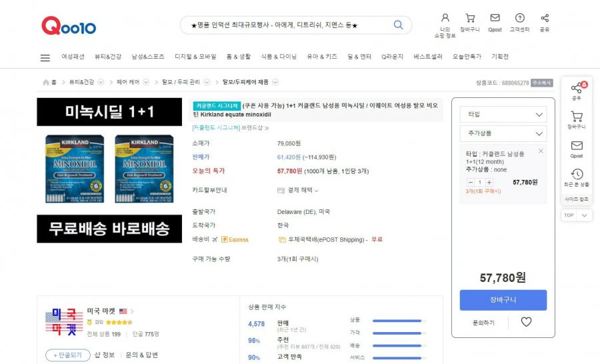
Task: Click 샵 정보 link
Action: pyautogui.click(x=105, y=355)
